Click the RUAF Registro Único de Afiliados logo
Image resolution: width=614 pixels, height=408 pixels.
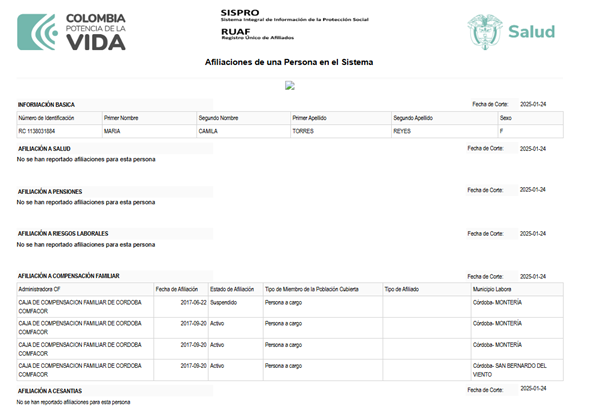point(247,36)
